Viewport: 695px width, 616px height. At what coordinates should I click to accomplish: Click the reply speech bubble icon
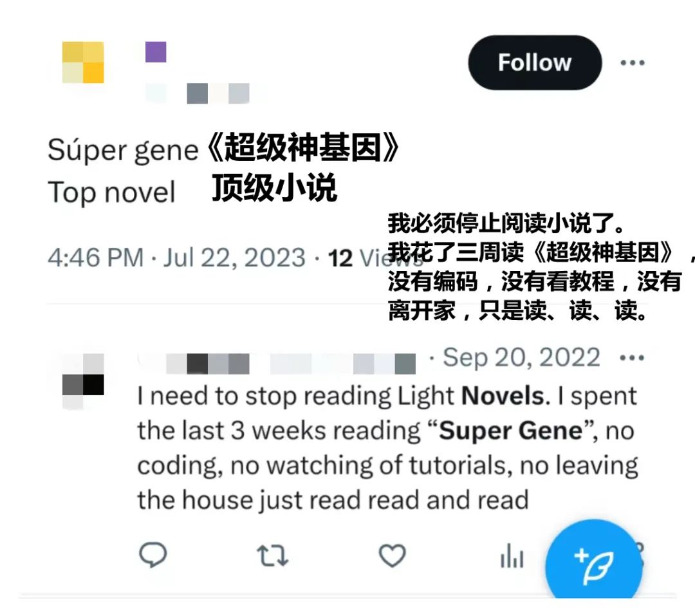coord(153,555)
